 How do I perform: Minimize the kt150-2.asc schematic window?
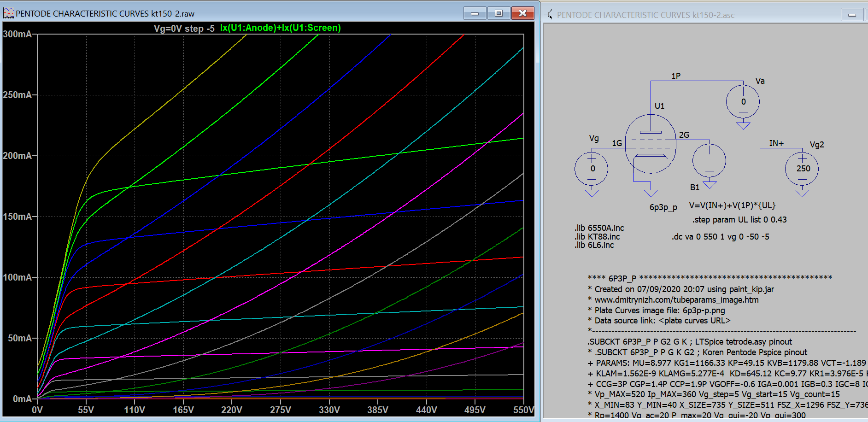point(852,15)
